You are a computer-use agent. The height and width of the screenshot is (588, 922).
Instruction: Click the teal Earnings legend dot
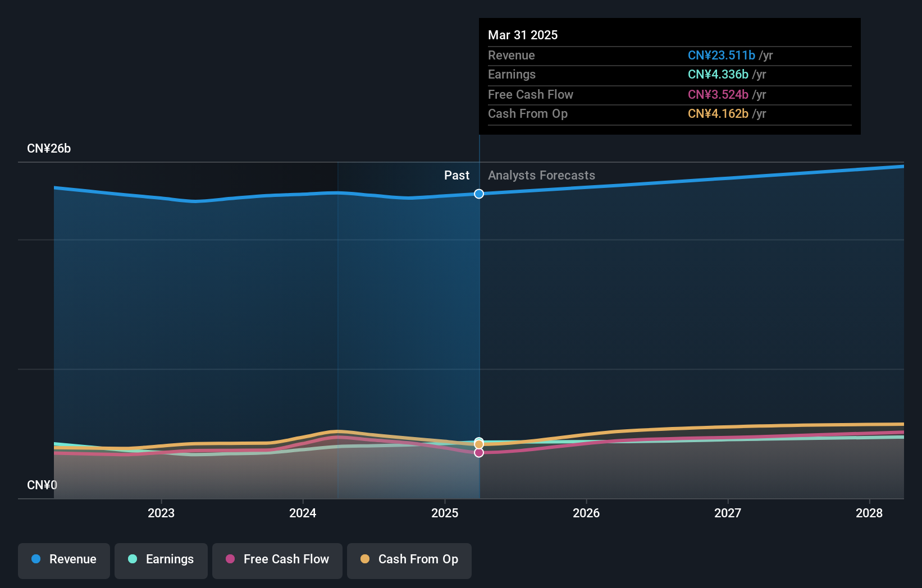coord(132,559)
